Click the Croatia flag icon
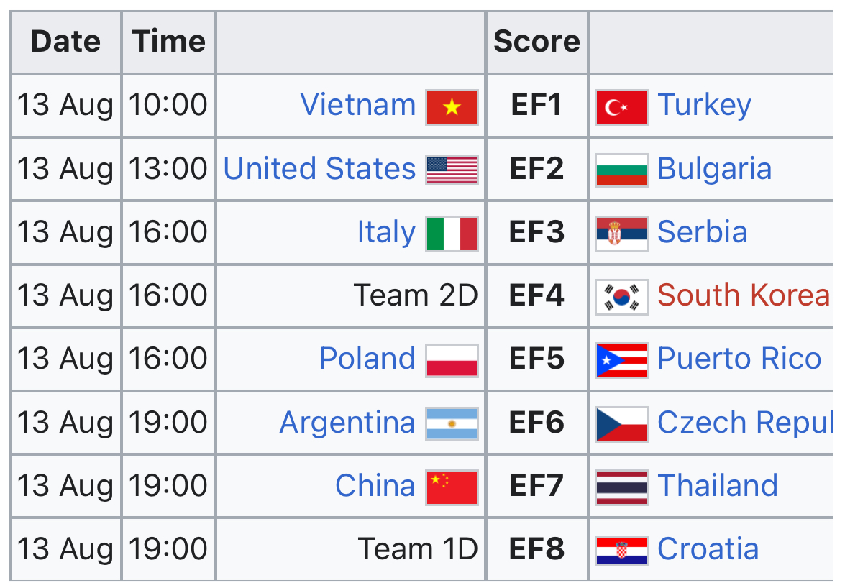 tap(622, 551)
